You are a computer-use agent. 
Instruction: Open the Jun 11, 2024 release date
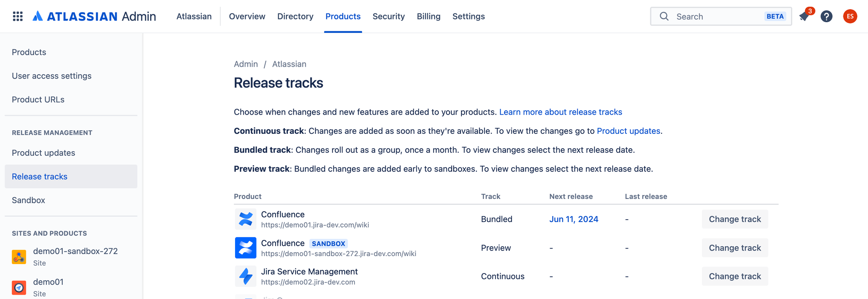coord(574,219)
